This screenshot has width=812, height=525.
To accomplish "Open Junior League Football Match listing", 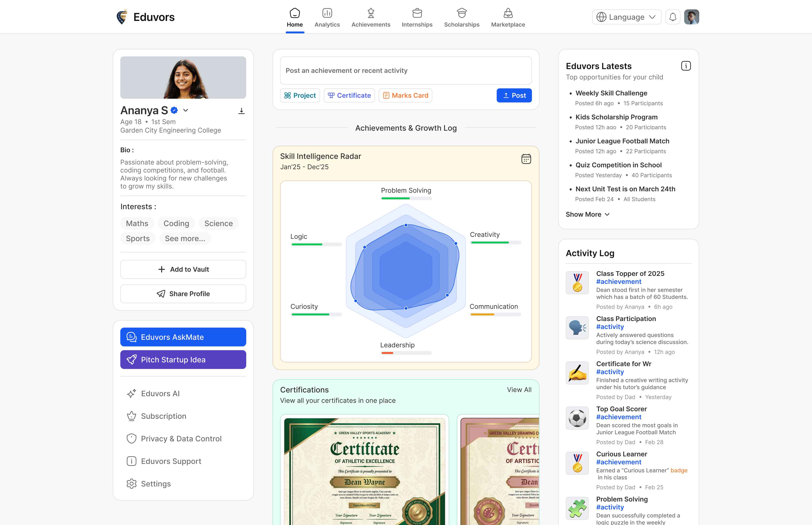I will tap(622, 141).
